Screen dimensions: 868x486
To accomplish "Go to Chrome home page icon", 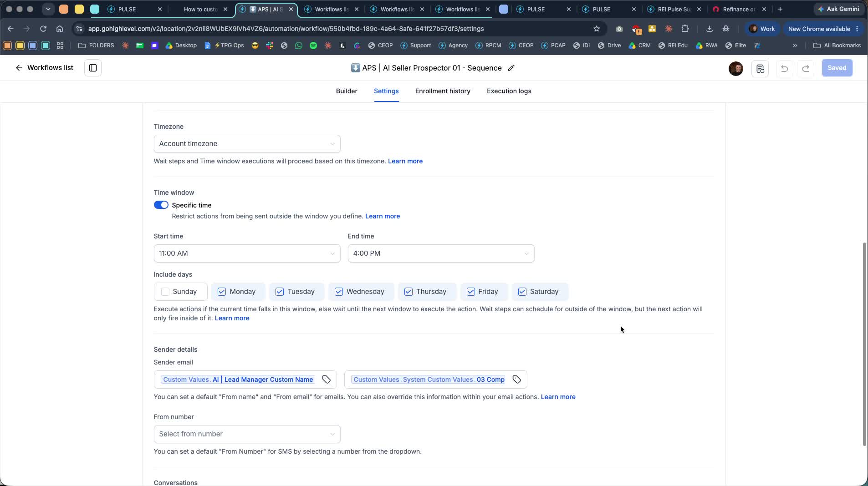I will click(x=60, y=29).
